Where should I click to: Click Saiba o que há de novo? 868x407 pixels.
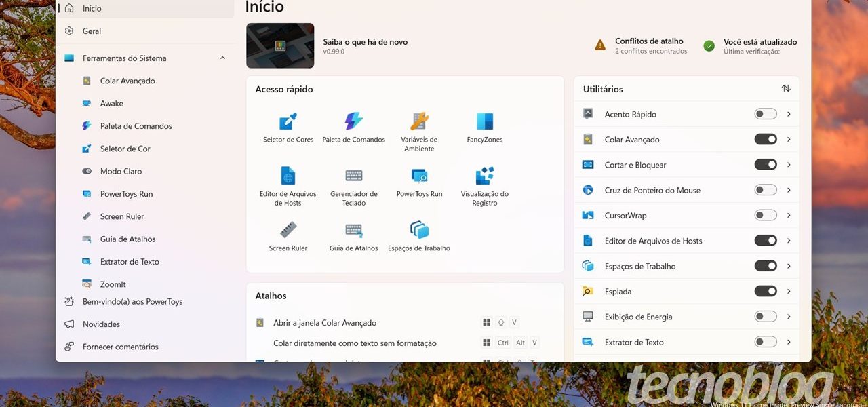(x=366, y=41)
